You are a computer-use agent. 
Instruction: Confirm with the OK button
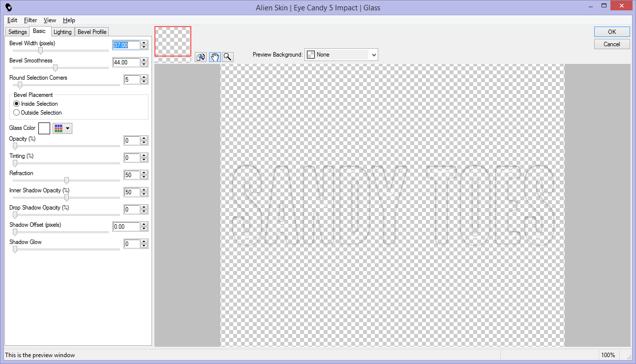pos(612,31)
